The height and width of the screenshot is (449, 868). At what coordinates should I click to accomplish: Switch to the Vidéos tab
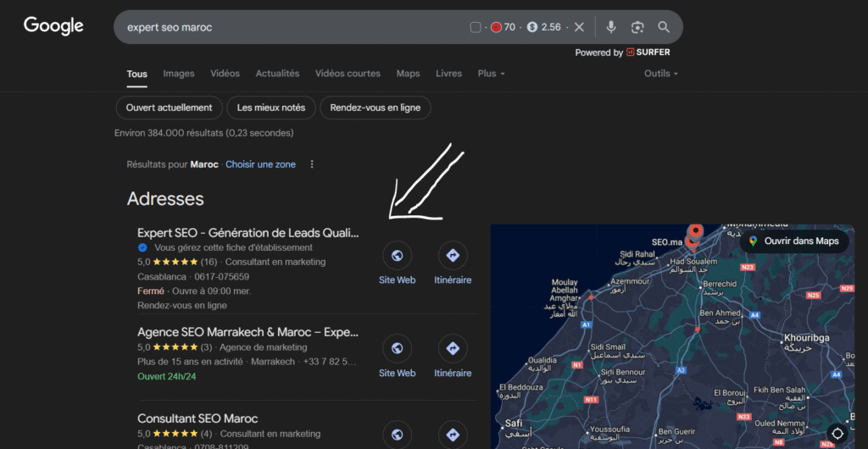point(225,74)
